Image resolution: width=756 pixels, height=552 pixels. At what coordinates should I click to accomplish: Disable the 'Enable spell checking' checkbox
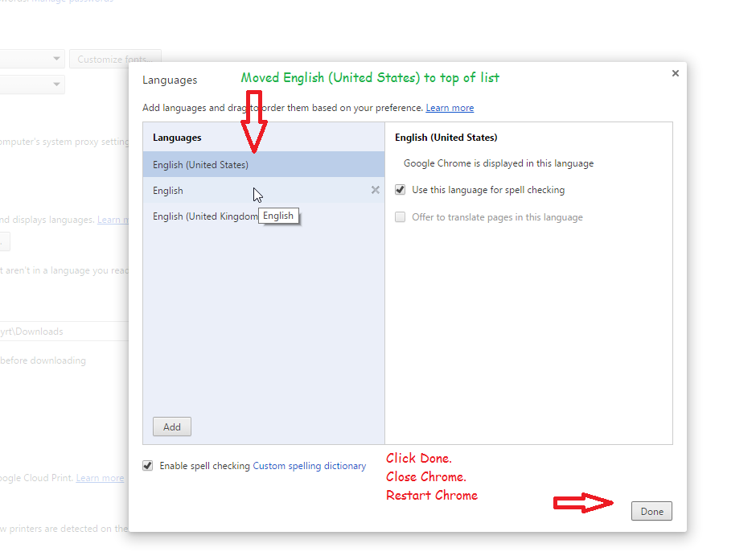(148, 466)
